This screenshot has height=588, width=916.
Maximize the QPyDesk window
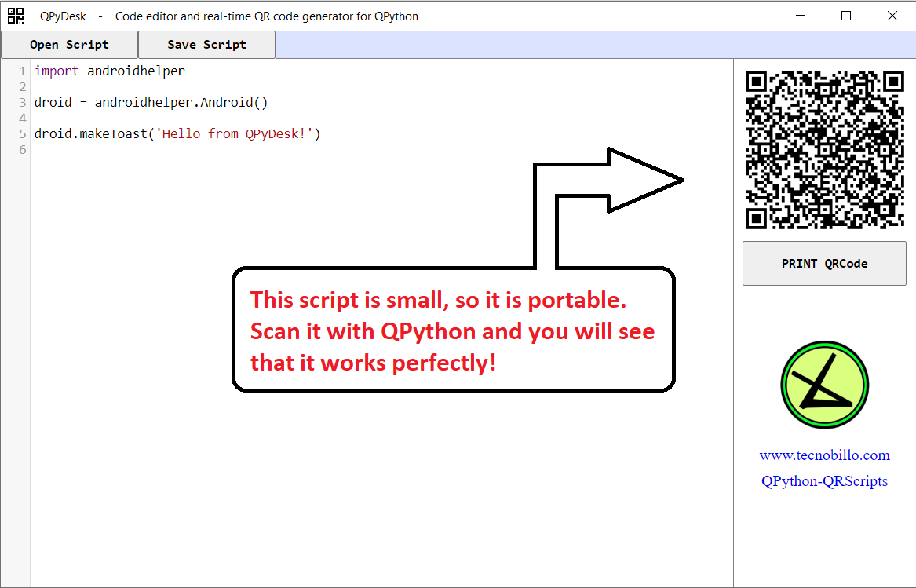[846, 16]
